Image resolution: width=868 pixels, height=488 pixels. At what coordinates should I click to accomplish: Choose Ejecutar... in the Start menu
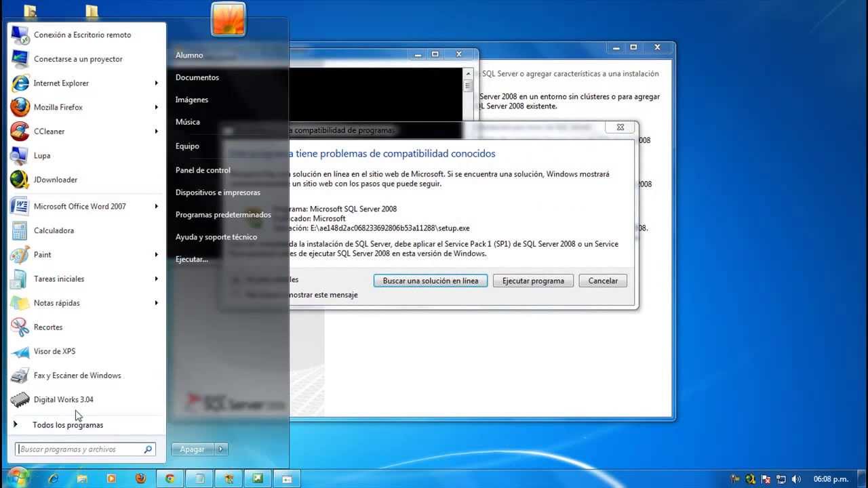coord(192,259)
